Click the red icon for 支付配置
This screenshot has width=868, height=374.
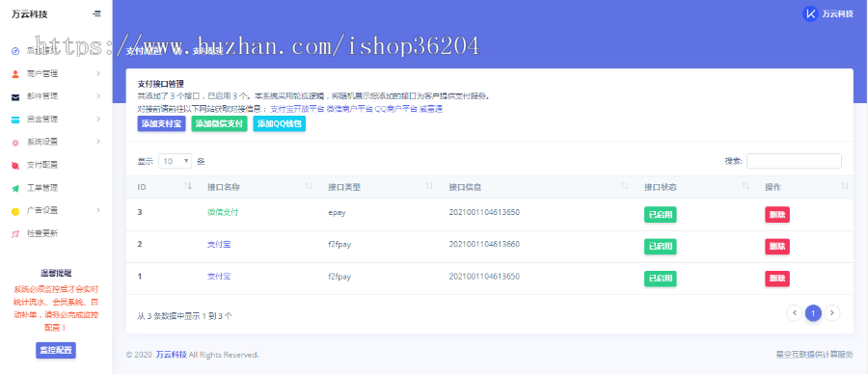point(15,165)
